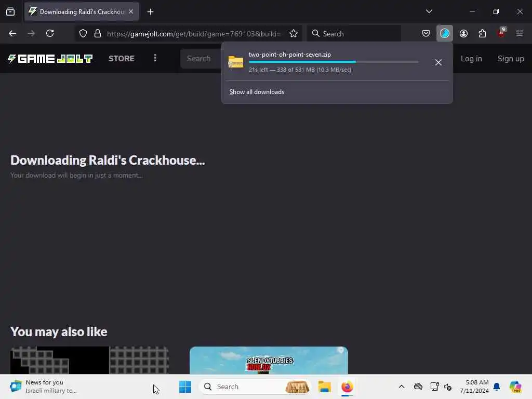Toggle the downloads panel button

click(445, 34)
